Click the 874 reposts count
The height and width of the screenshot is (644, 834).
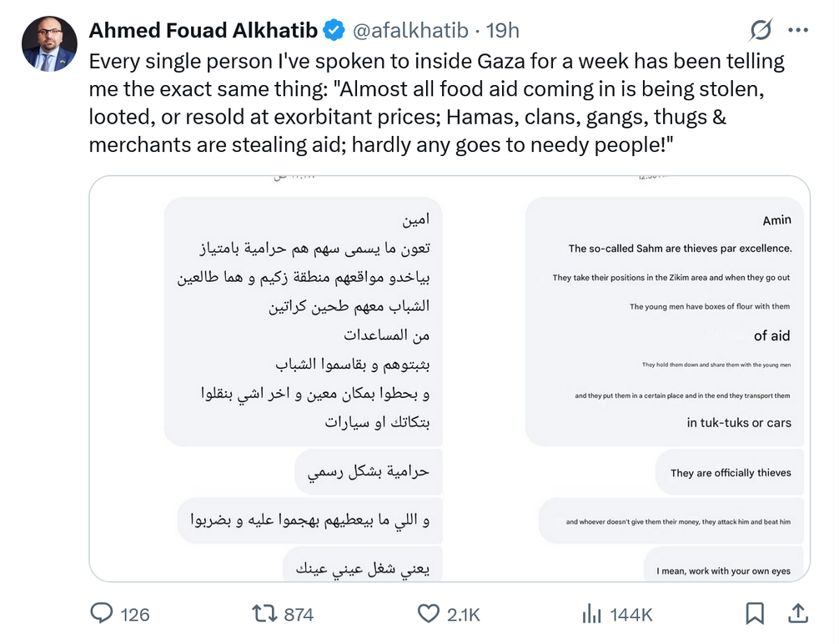(299, 615)
